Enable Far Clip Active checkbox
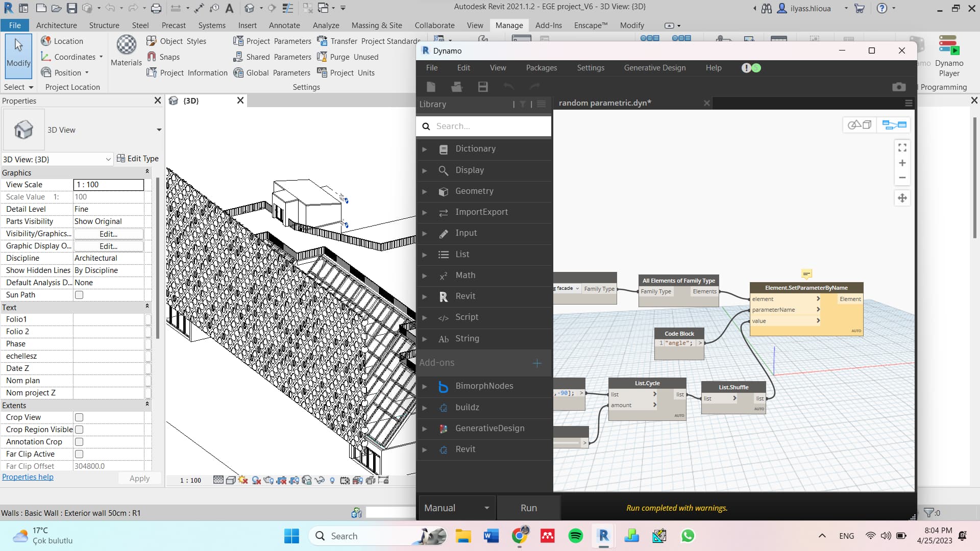 79,454
